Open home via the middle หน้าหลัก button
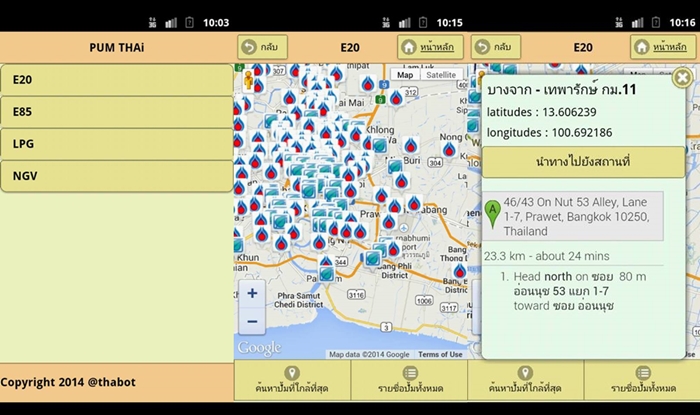 pyautogui.click(x=430, y=47)
